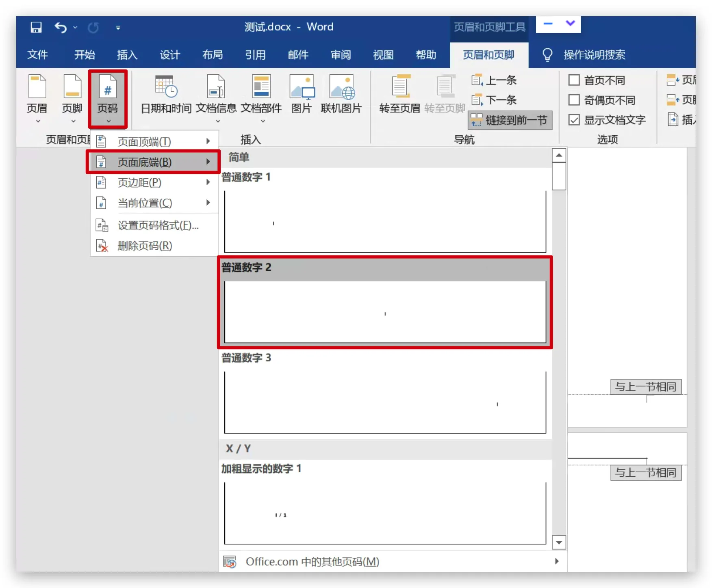The image size is (712, 588).
Task: Open the Footer (页脚) gallery
Action: 72,98
